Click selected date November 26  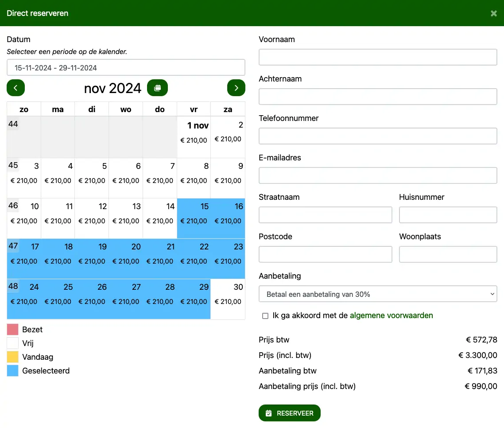92,299
